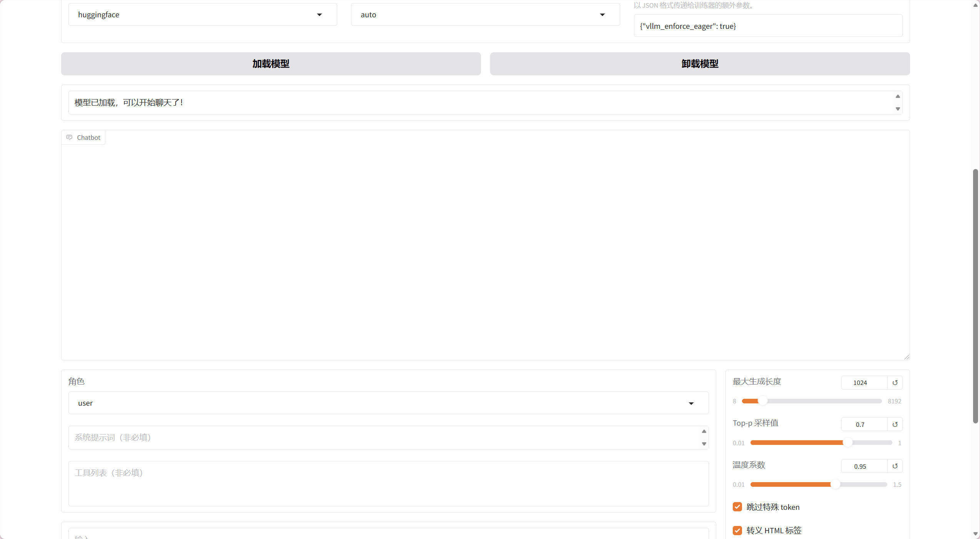
Task: Click the 卸载模型 button
Action: click(700, 64)
